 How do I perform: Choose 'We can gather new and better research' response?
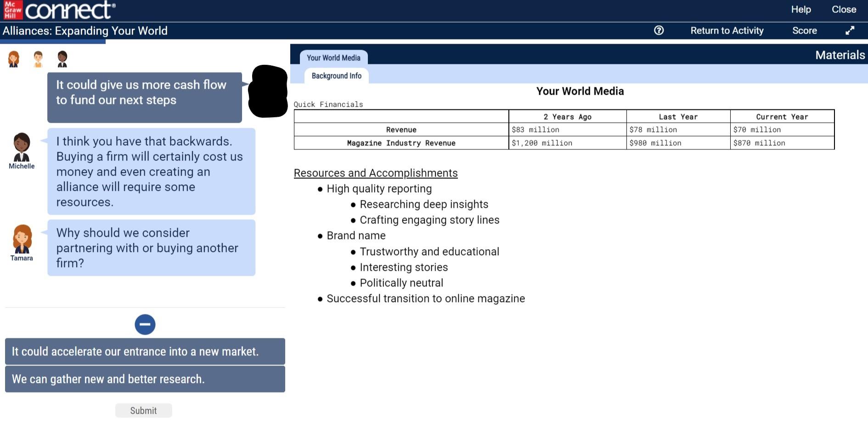point(145,379)
